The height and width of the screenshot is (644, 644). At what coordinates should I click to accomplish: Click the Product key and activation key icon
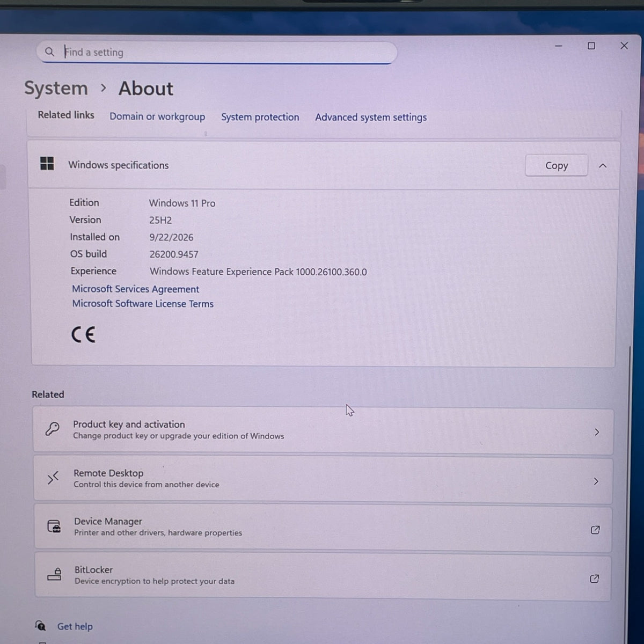(x=52, y=429)
